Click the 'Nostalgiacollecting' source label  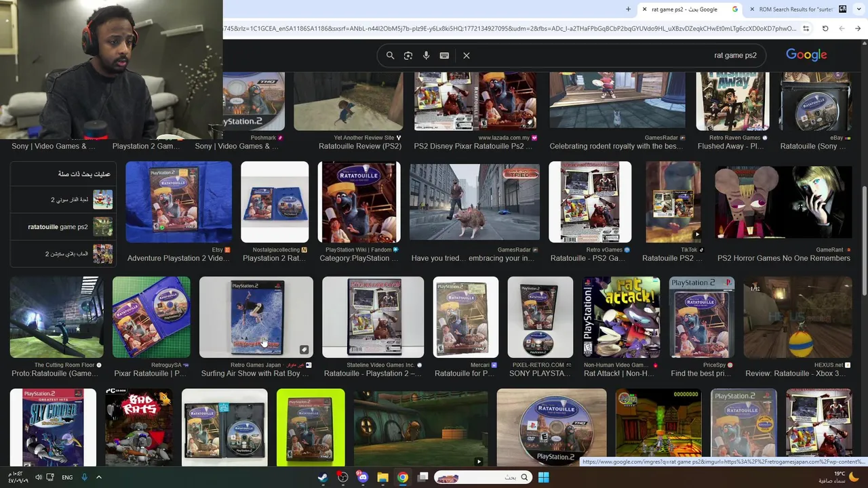click(x=276, y=250)
